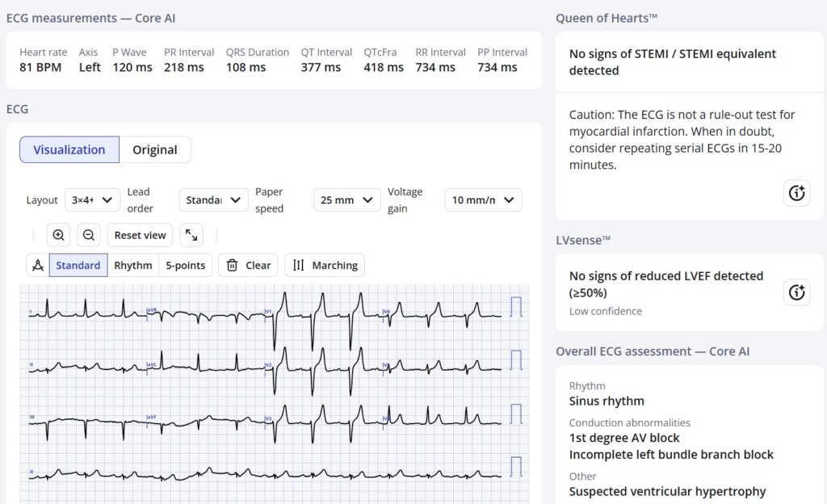Open the Lead order dropdown

213,199
